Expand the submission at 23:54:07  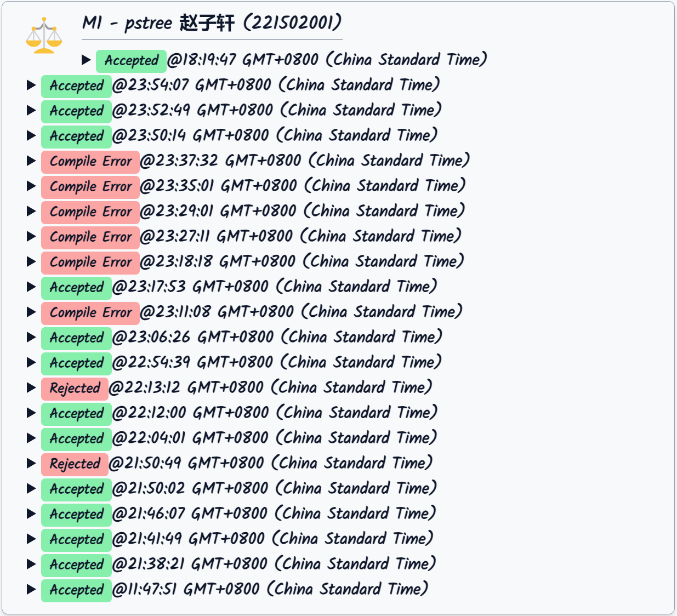pyautogui.click(x=31, y=85)
